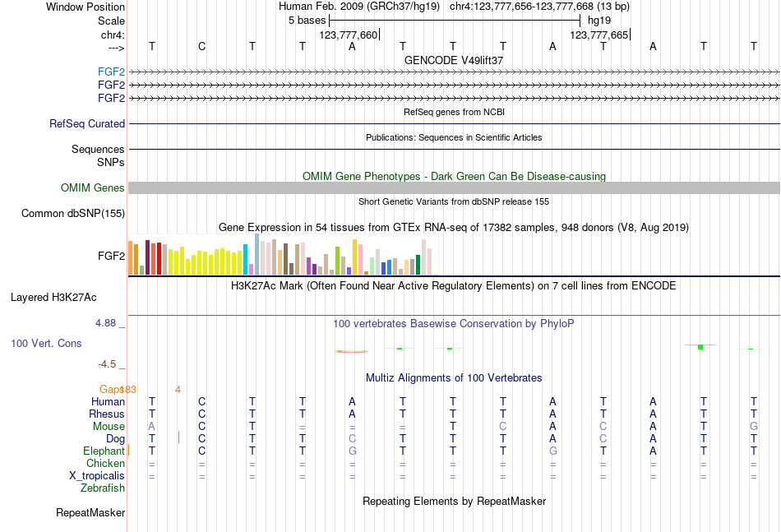The width and height of the screenshot is (781, 532).
Task: Click Repeating Elements by RepeatMasker title
Action: (x=454, y=501)
